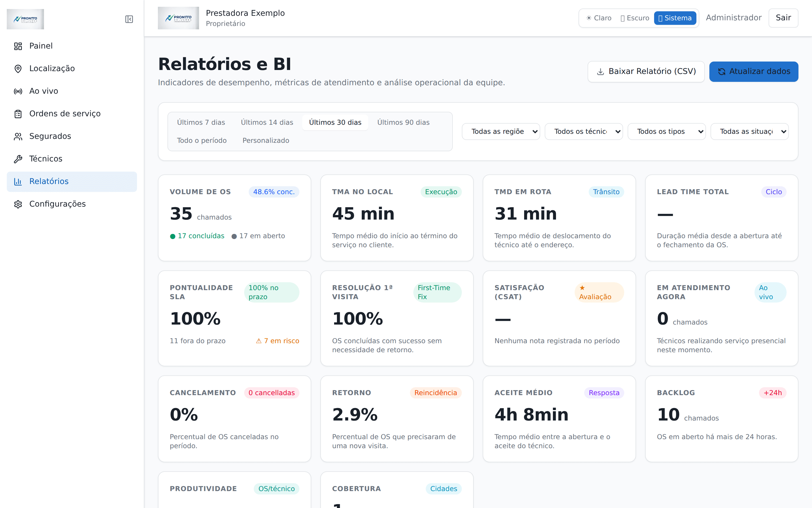Viewport: 812px width, 508px height.
Task: Download report with Baixar Relatório (CSV)
Action: coord(646,72)
